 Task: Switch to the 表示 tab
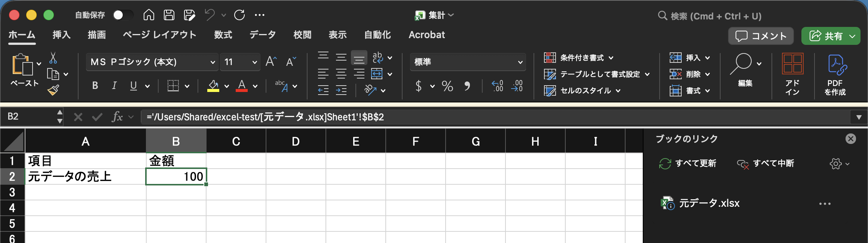[338, 35]
